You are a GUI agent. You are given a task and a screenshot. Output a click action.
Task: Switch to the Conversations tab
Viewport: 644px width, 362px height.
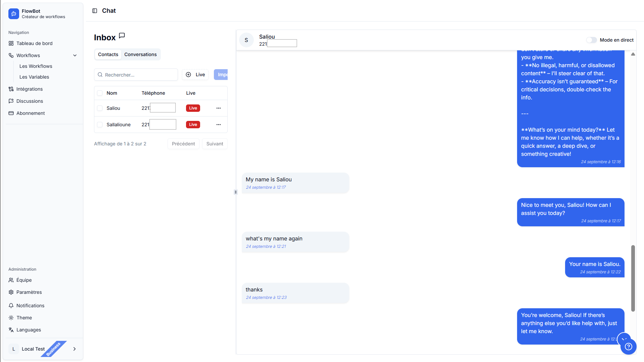140,54
